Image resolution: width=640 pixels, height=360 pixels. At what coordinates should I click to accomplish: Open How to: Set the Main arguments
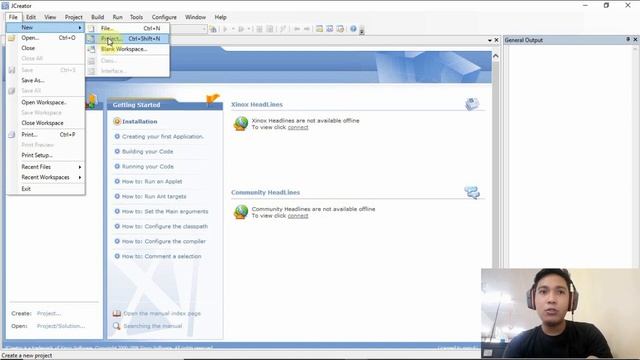(165, 211)
